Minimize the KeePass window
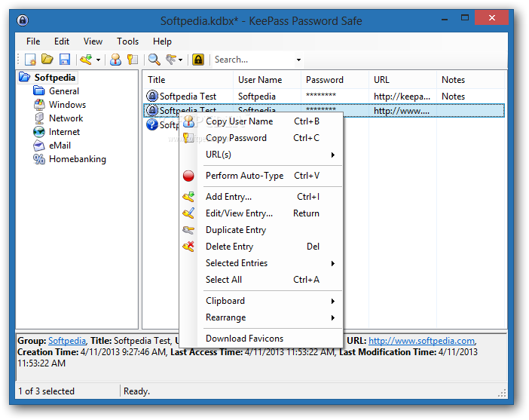The image size is (529, 420). [445, 20]
